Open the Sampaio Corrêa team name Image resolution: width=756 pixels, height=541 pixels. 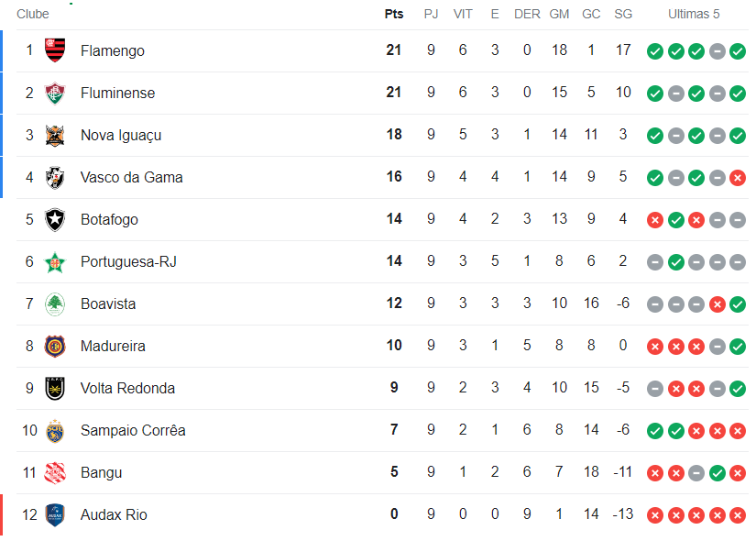(x=133, y=430)
